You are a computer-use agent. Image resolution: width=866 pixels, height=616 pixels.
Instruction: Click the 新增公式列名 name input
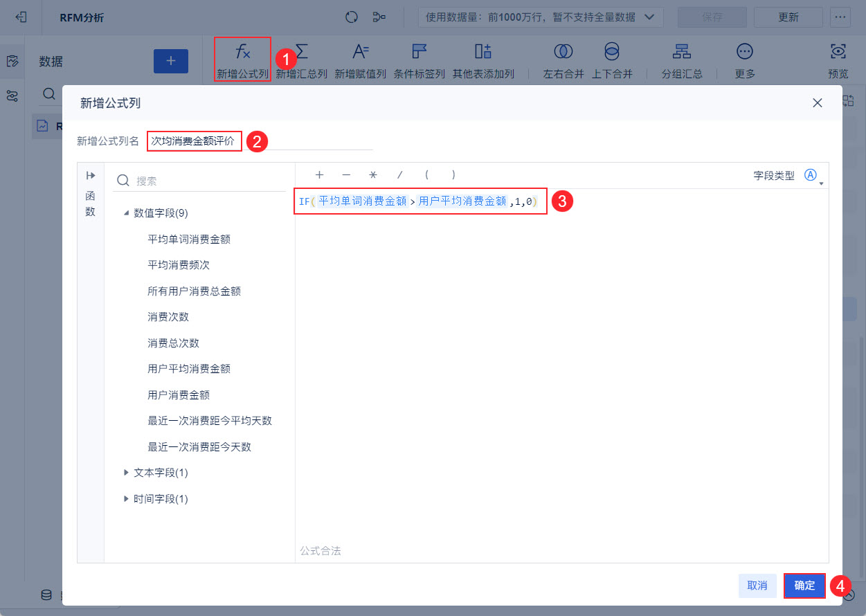pyautogui.click(x=260, y=141)
